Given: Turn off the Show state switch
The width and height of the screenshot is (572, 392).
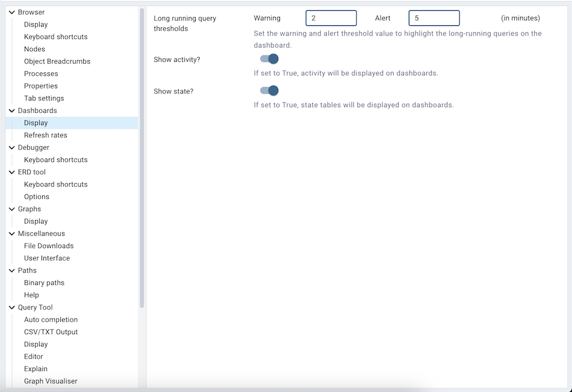Looking at the screenshot, I should 269,90.
